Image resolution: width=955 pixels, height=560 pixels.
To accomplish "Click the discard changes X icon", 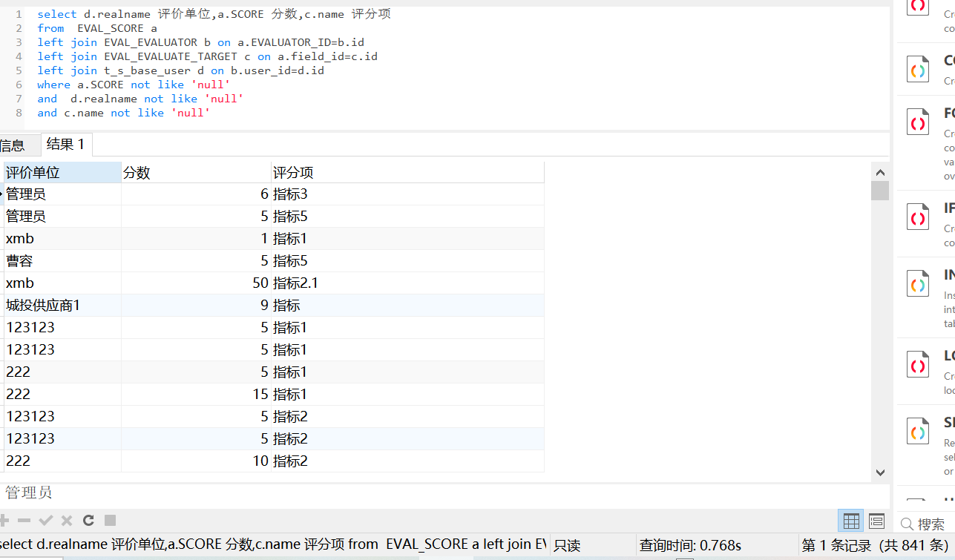I will click(x=67, y=521).
